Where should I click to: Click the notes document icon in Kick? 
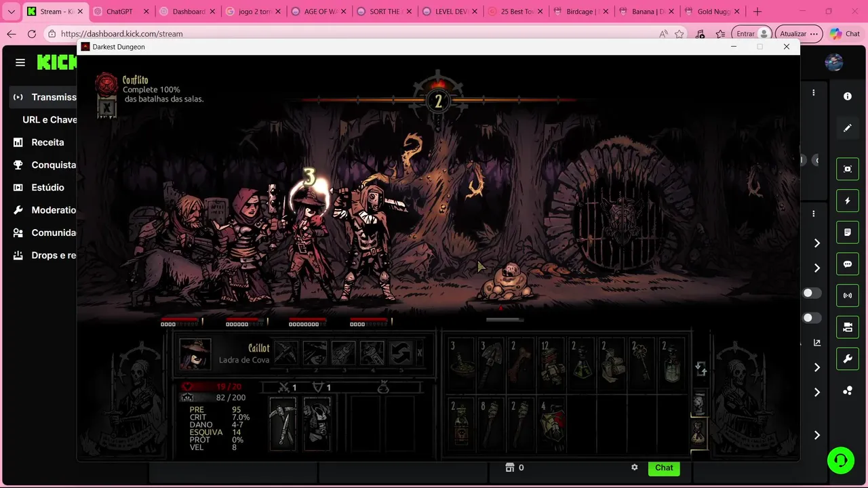click(x=848, y=232)
